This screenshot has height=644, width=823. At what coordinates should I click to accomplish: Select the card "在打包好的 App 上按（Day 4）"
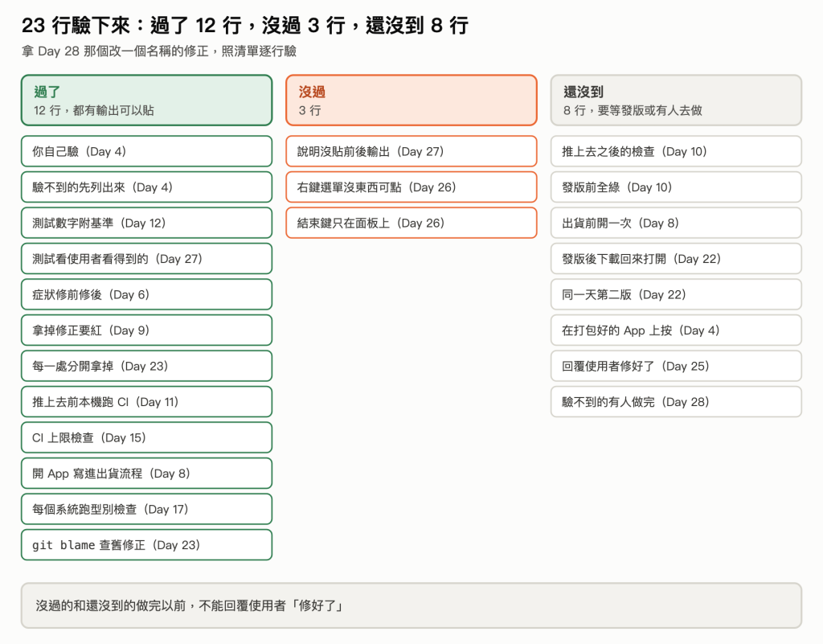click(676, 330)
